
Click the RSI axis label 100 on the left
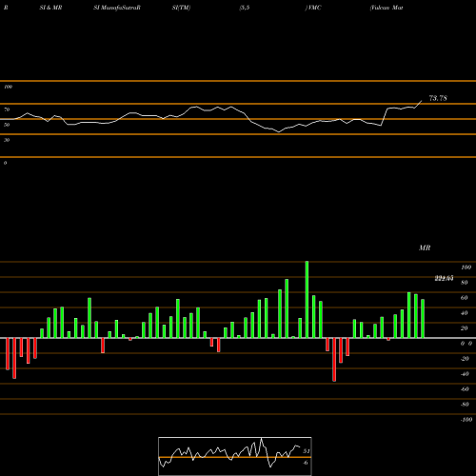click(8, 87)
